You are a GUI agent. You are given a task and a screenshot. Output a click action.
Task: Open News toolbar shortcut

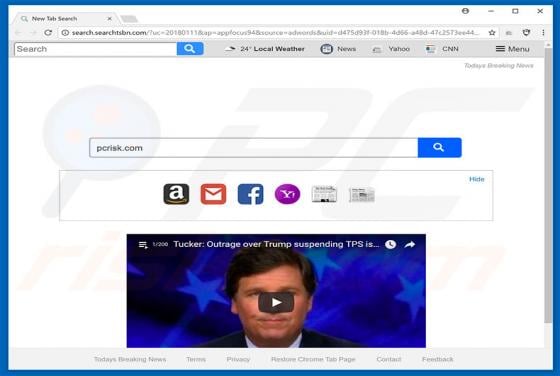(338, 49)
